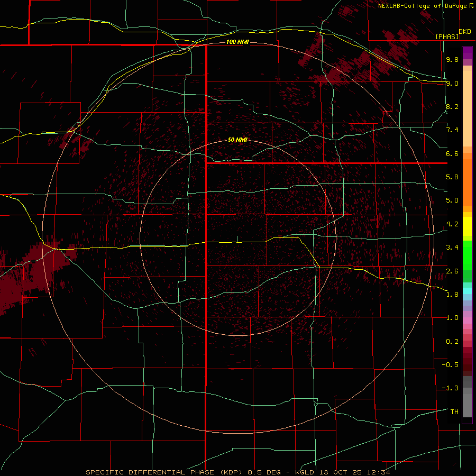Click the [PHAS] units label

[x=447, y=36]
